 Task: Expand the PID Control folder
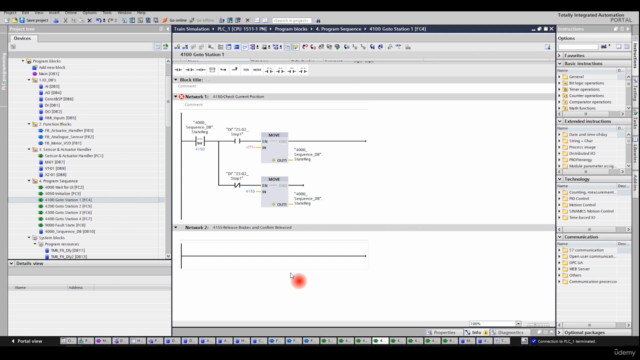[x=560, y=199]
